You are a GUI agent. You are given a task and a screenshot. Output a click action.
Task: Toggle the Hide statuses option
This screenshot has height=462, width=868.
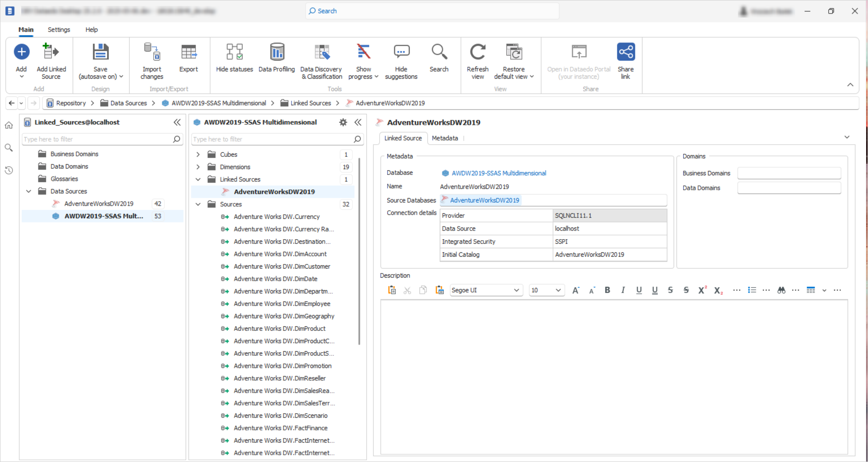point(235,58)
